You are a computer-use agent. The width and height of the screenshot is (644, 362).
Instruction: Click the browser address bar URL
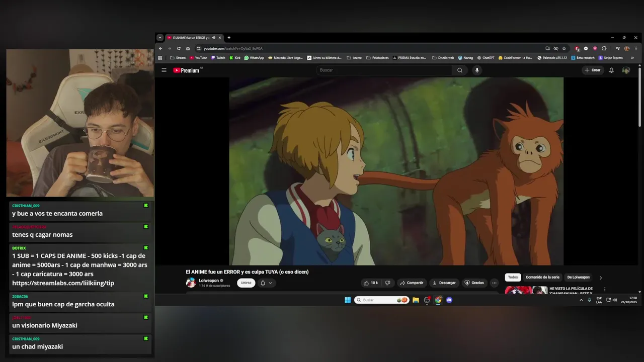coord(233,48)
